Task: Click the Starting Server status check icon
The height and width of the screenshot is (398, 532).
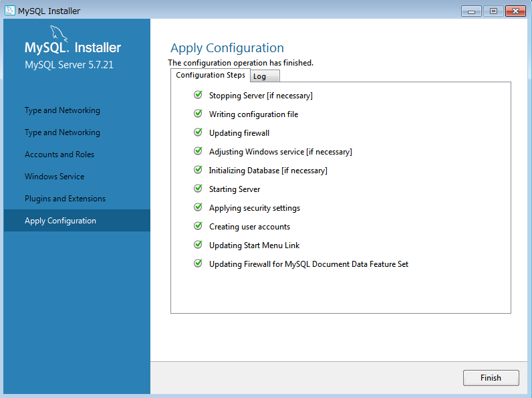Action: pos(198,189)
